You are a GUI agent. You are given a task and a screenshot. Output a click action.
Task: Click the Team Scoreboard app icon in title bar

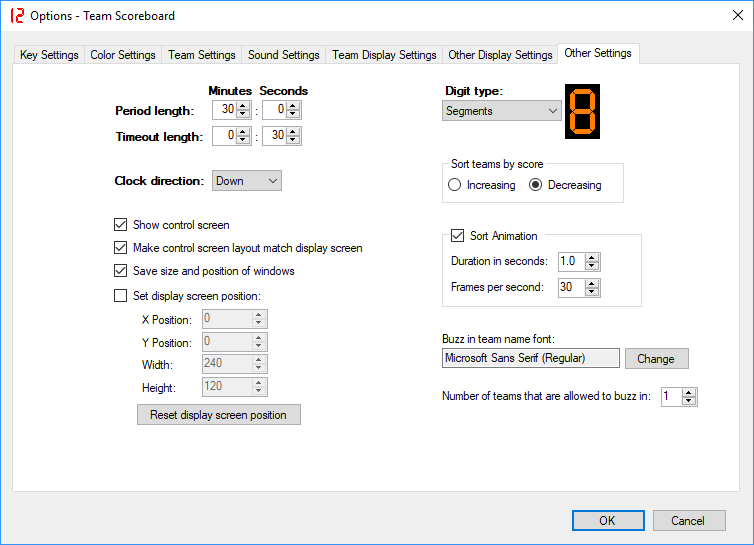coord(16,16)
